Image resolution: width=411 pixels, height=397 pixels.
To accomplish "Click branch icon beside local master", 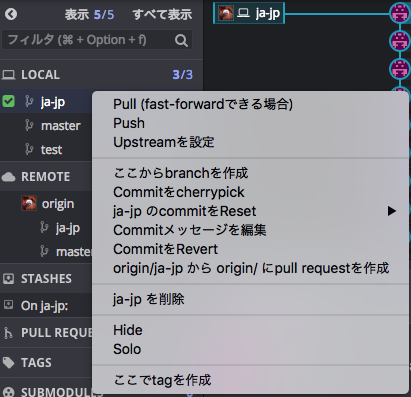I will (29, 126).
